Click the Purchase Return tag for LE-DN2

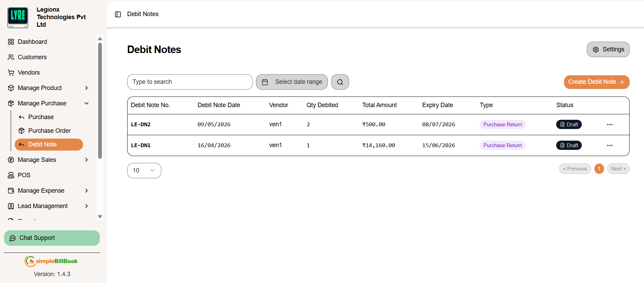point(502,125)
